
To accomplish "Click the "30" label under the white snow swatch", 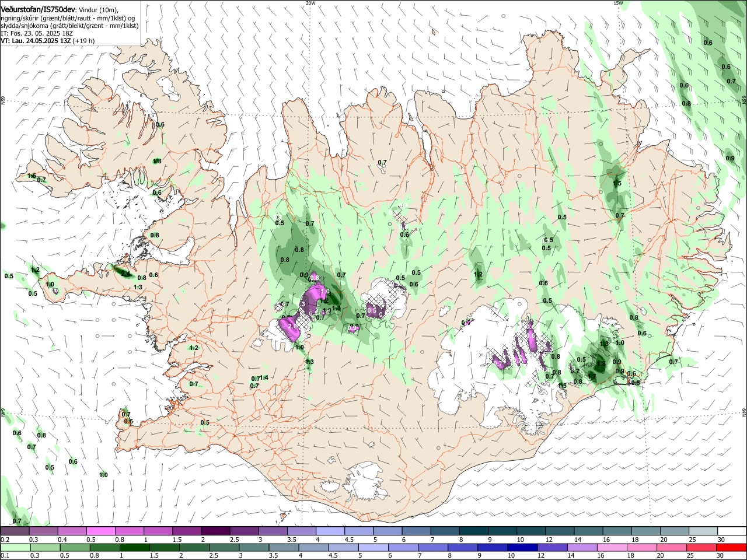I will coord(721,540).
